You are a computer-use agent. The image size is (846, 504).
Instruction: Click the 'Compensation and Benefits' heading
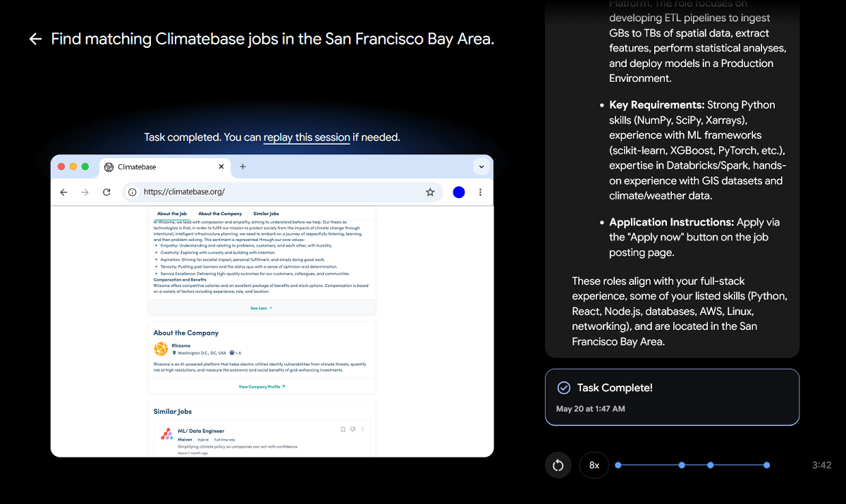click(x=180, y=280)
